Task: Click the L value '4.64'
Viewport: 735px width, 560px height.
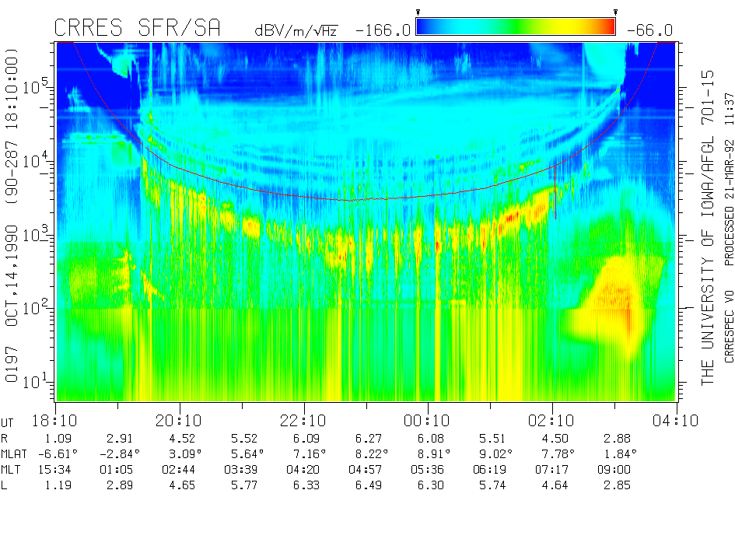Action: [x=555, y=485]
